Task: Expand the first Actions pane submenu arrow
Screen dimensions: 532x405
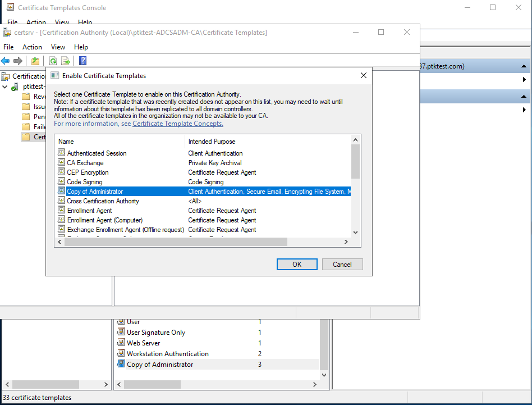Action: 524,79
